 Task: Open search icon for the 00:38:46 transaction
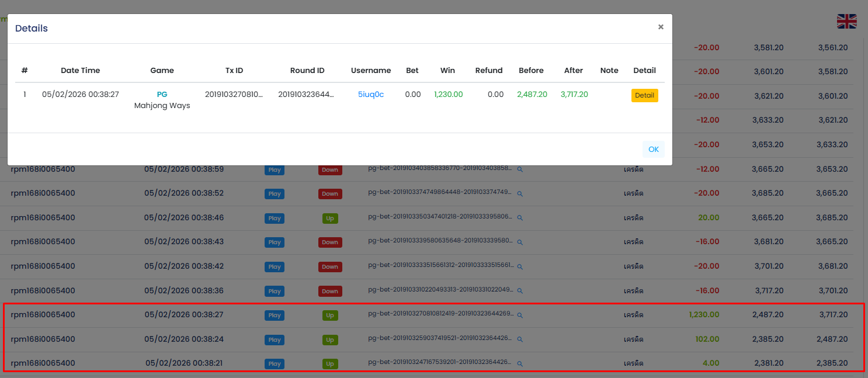(x=519, y=218)
